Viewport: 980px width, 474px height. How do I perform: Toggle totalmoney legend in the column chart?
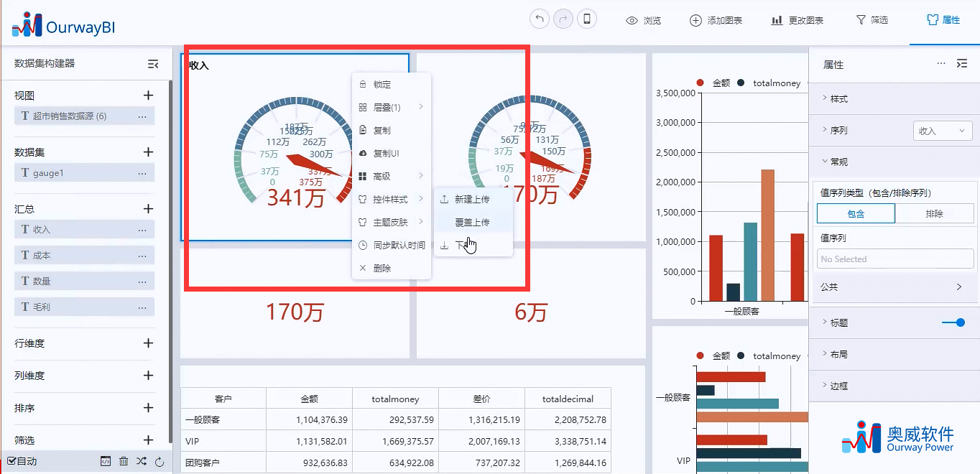(769, 83)
